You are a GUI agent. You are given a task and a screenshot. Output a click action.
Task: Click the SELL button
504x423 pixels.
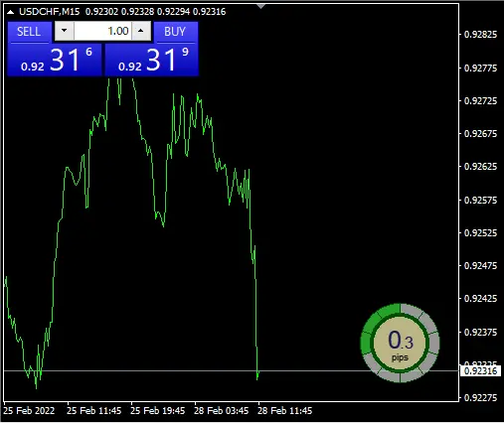(x=29, y=32)
